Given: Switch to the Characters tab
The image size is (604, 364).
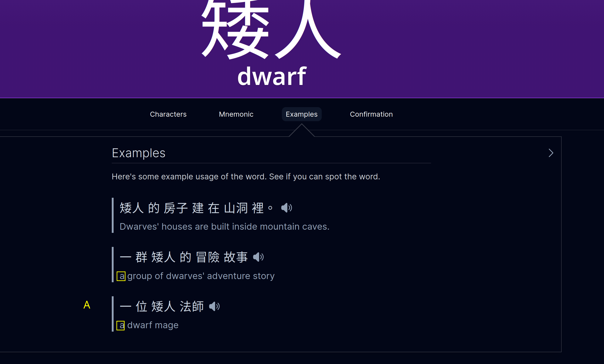Looking at the screenshot, I should pyautogui.click(x=168, y=114).
